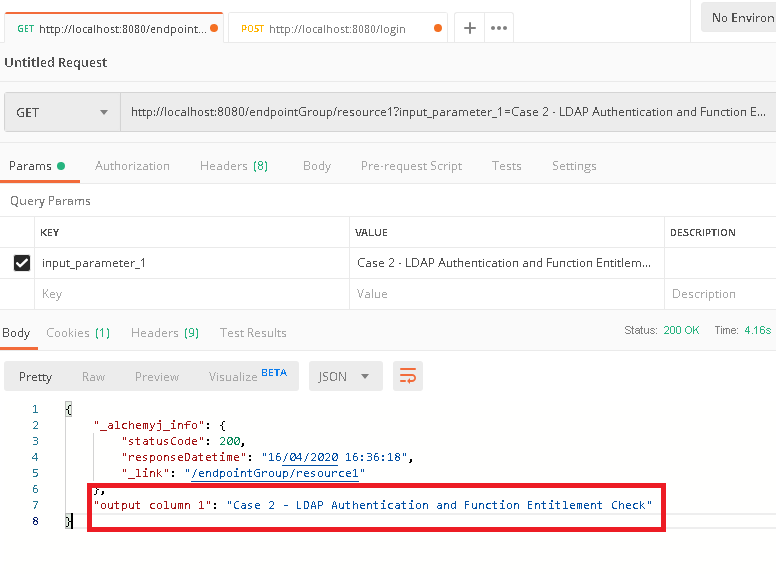Open the GET method dropdown
The width and height of the screenshot is (776, 574).
(62, 112)
